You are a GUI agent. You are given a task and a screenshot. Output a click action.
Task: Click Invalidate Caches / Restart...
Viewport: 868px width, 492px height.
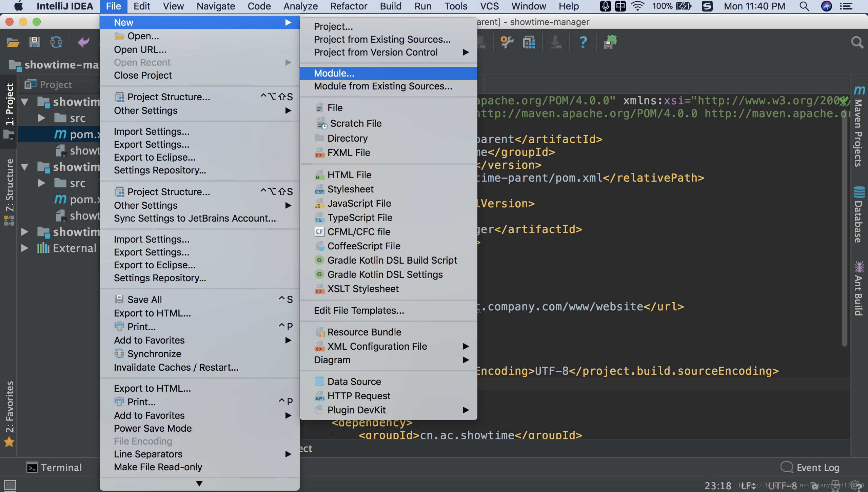[x=199, y=367]
